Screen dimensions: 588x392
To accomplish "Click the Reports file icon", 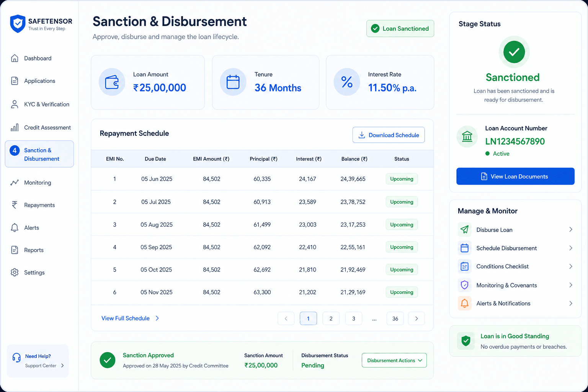I will coord(15,250).
